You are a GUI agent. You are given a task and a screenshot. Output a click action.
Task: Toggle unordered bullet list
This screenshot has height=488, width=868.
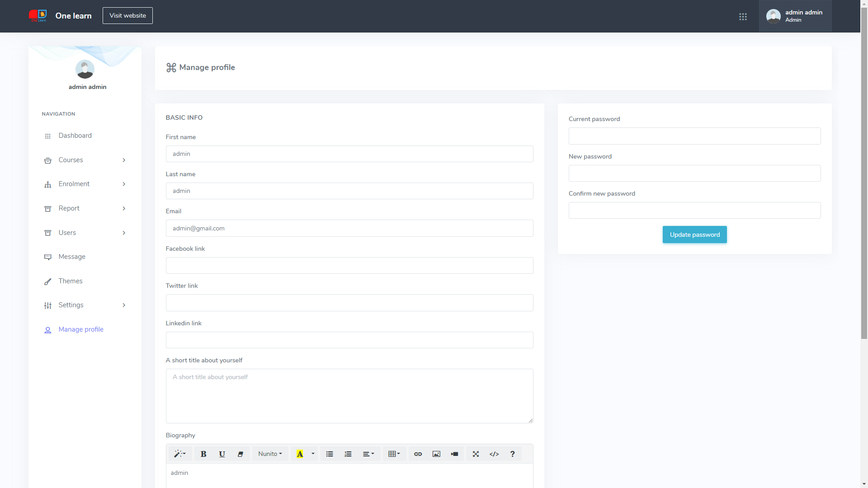tap(330, 454)
